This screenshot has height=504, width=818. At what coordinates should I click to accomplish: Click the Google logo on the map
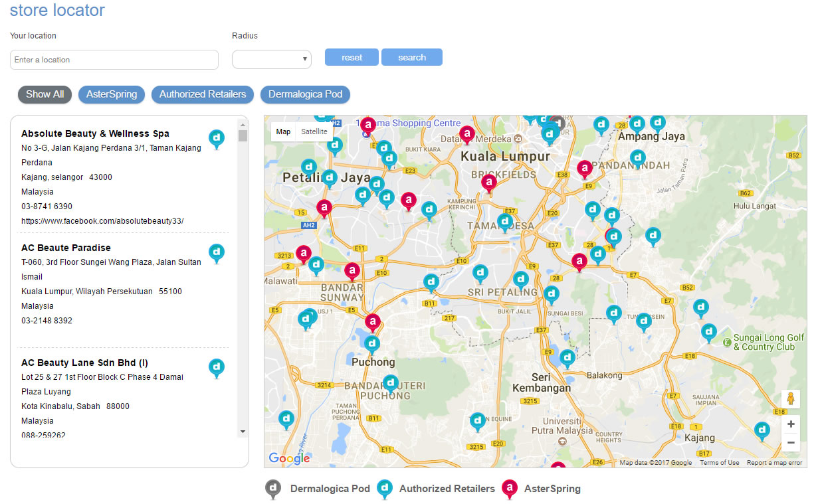point(289,458)
